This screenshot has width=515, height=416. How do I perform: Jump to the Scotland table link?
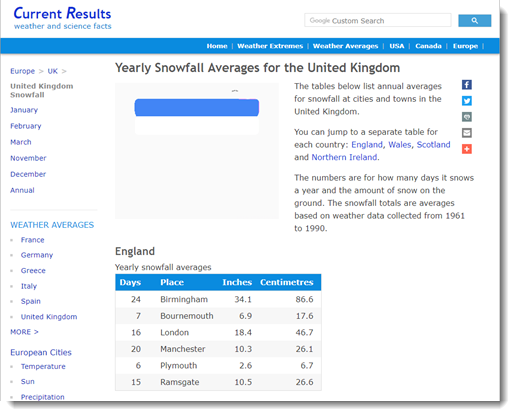click(x=433, y=145)
